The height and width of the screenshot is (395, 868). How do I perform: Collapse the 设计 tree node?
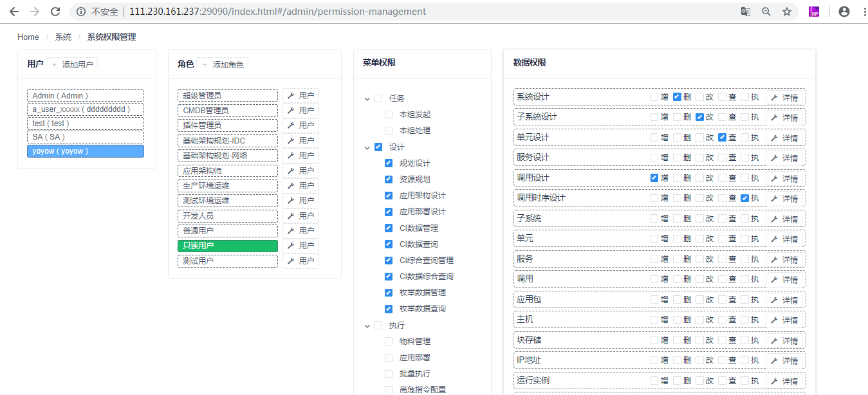[367, 147]
